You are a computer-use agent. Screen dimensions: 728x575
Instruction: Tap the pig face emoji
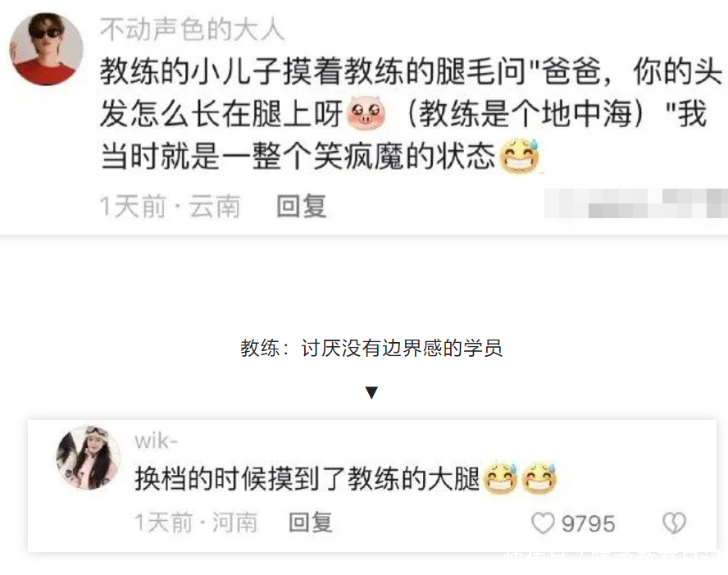click(x=366, y=113)
